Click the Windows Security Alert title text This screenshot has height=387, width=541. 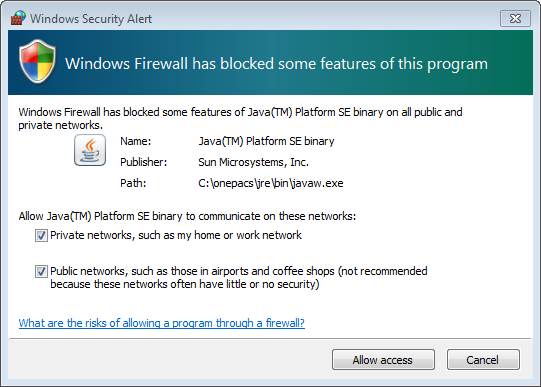[x=91, y=19]
